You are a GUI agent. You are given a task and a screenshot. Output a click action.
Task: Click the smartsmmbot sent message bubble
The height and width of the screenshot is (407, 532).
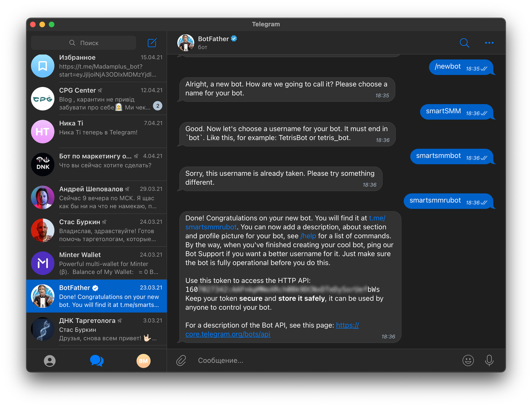click(x=452, y=156)
